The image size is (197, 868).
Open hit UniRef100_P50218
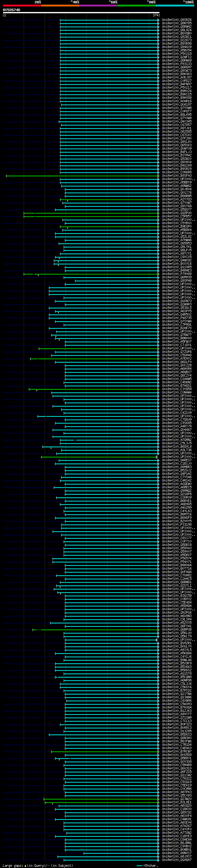coord(177,54)
